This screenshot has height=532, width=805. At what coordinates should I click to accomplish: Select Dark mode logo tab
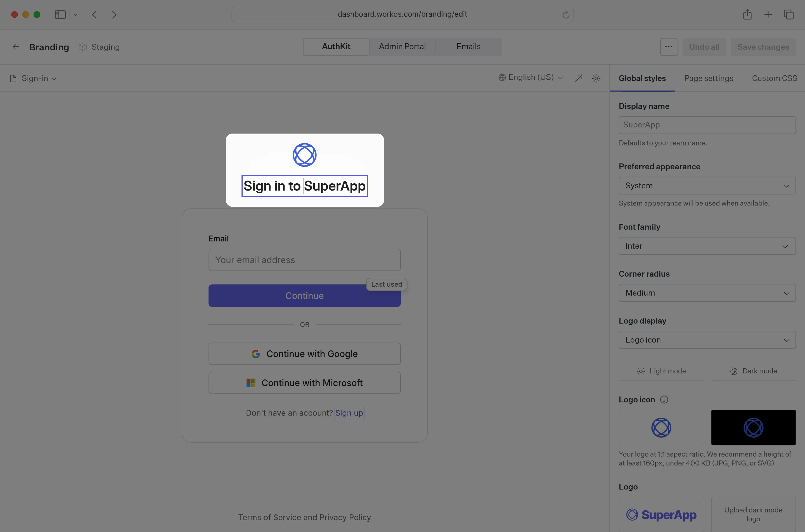point(753,371)
